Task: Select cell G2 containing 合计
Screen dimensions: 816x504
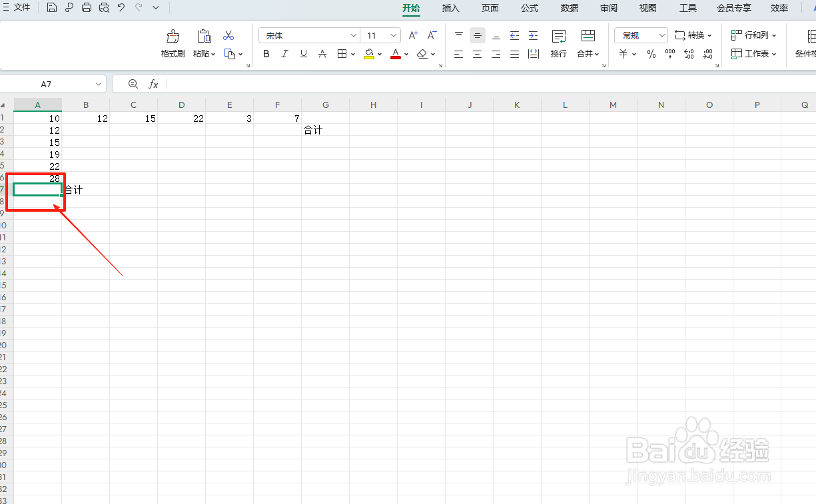Action: (x=325, y=130)
